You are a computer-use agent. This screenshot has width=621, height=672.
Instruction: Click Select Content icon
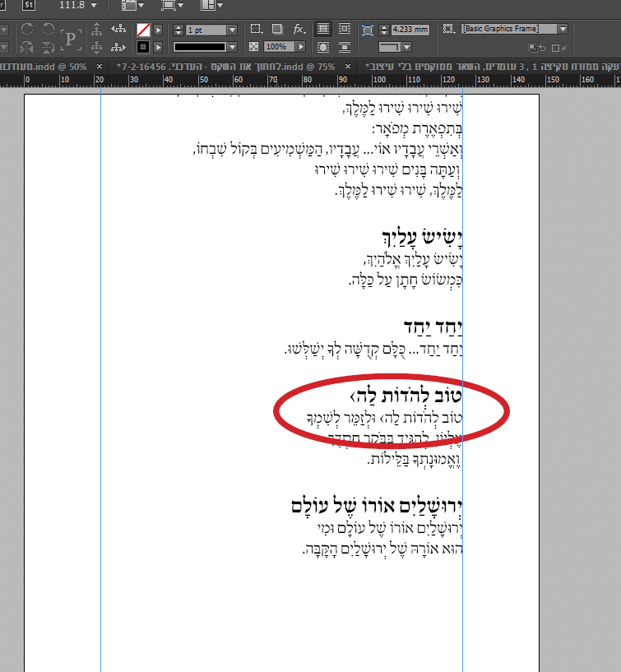[x=97, y=47]
